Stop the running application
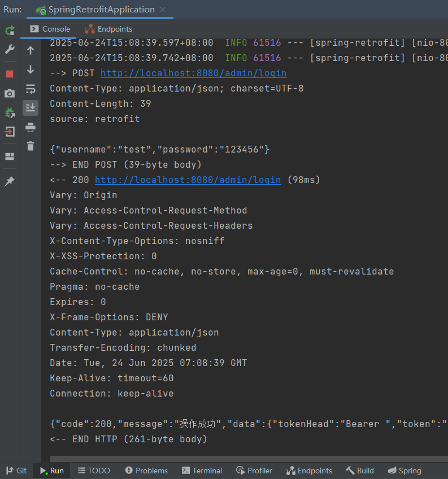This screenshot has height=479, width=448. coord(8,73)
